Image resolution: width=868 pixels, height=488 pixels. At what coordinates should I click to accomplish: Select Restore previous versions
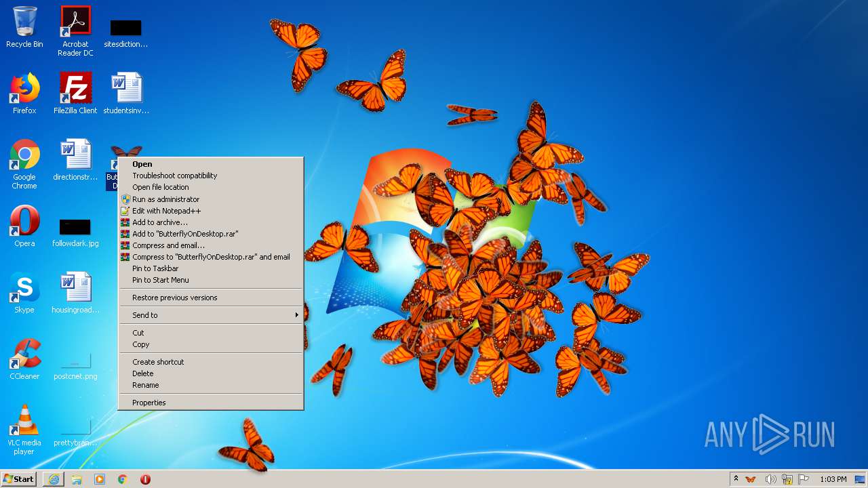[x=210, y=298]
